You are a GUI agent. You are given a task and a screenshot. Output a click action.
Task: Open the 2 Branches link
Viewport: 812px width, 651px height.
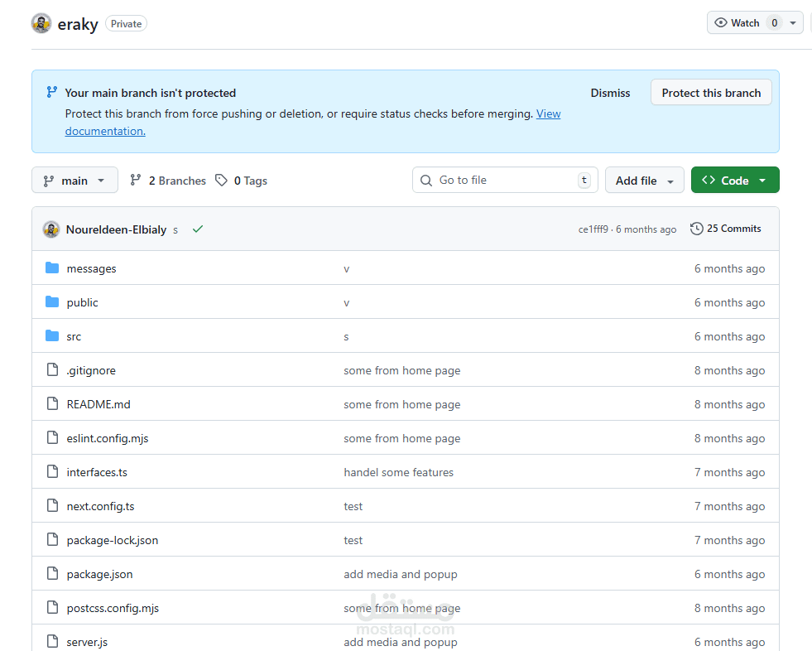(168, 181)
